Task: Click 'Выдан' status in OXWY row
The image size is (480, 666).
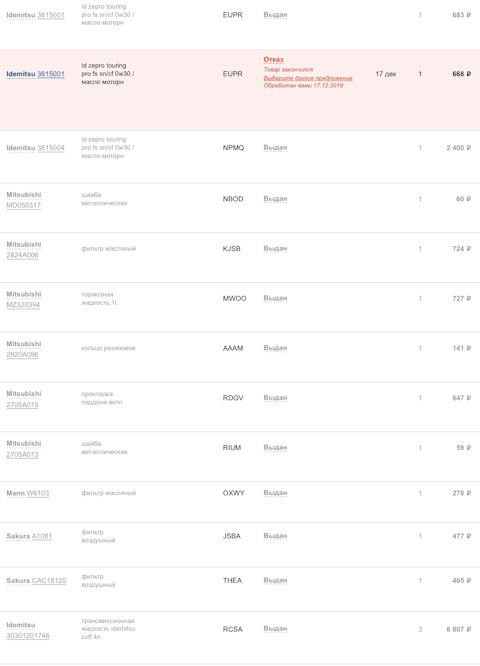Action: point(275,493)
